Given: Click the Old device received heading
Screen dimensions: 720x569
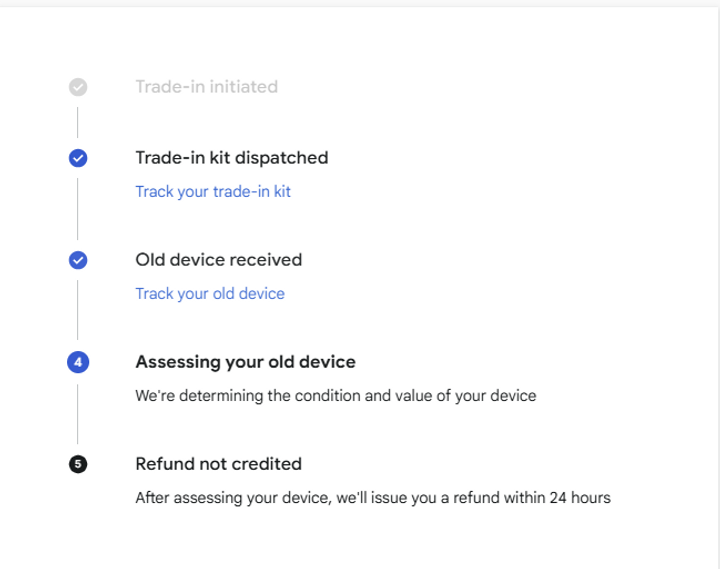Looking at the screenshot, I should [x=219, y=260].
